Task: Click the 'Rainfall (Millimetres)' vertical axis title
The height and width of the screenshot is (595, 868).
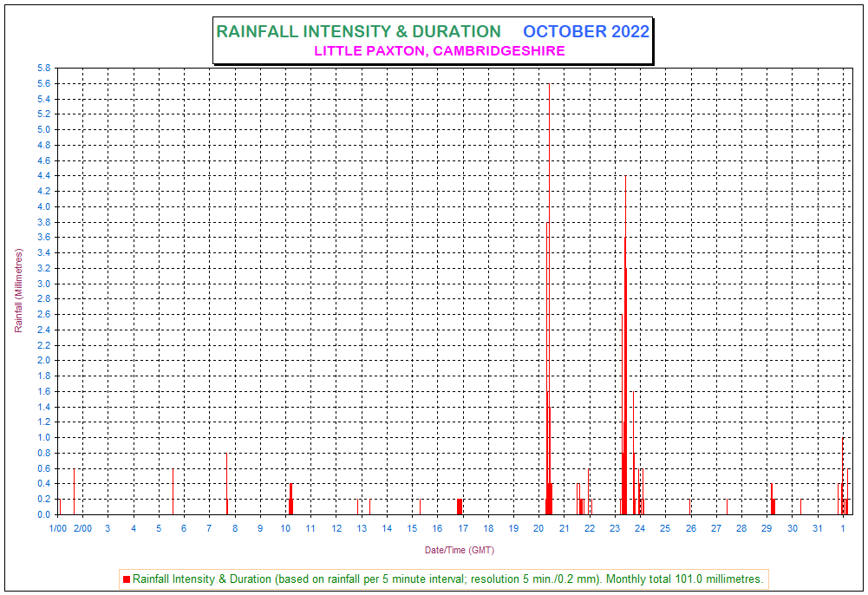Action: pyautogui.click(x=19, y=291)
